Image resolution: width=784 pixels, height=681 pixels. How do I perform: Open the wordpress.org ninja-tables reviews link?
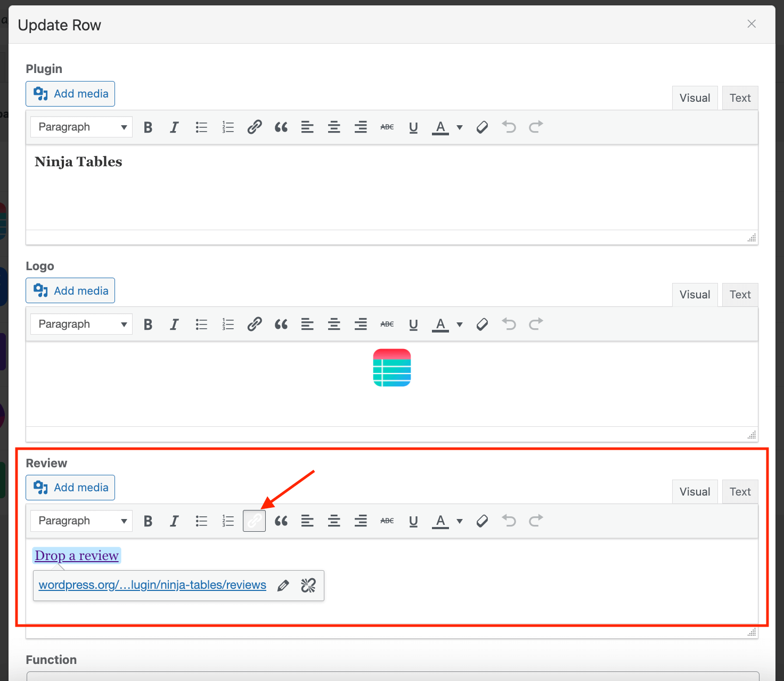[x=152, y=585]
